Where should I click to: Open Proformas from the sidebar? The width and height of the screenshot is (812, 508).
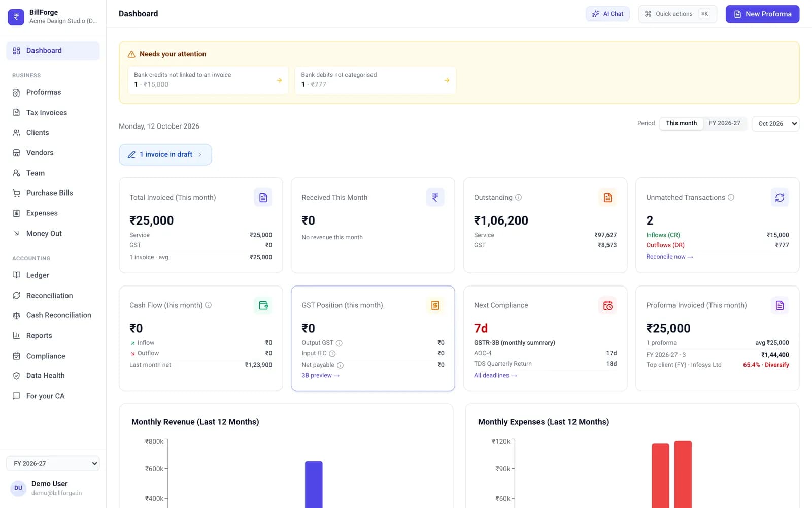(x=53, y=92)
